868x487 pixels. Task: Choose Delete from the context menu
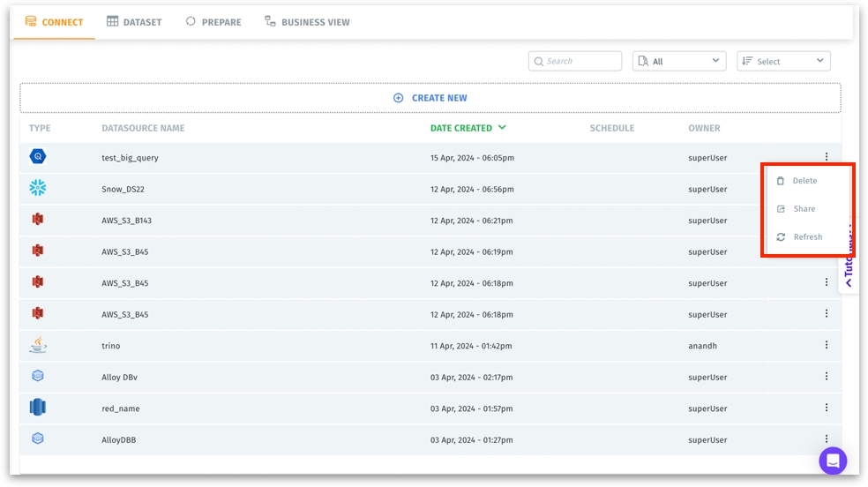(804, 181)
